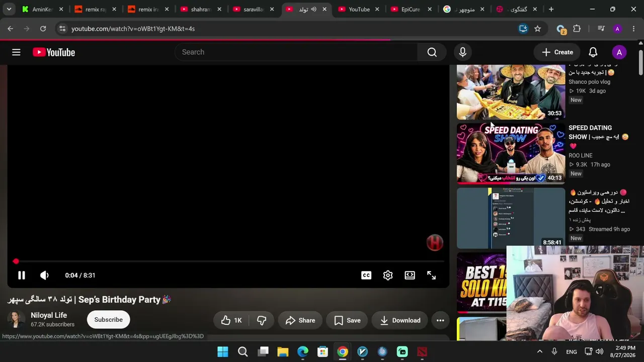Open the Niloyal Life channel name
This screenshot has height=362, width=644.
click(x=49, y=315)
